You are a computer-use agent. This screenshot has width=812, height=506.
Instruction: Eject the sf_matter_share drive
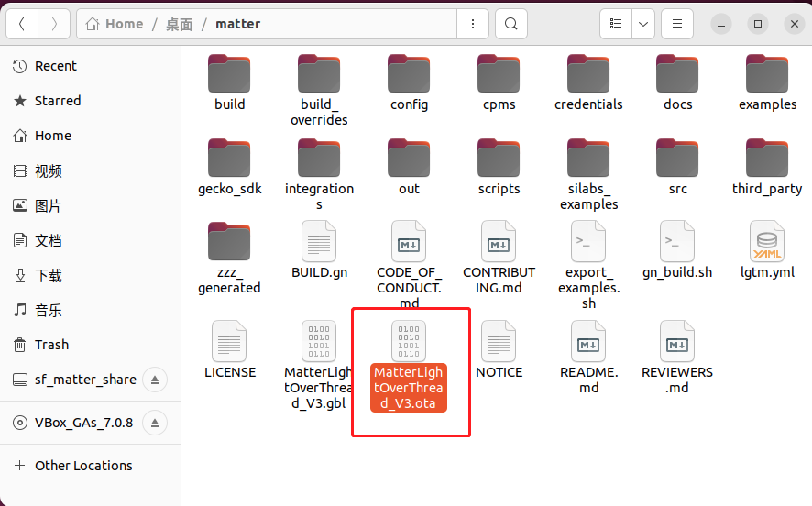tap(155, 379)
